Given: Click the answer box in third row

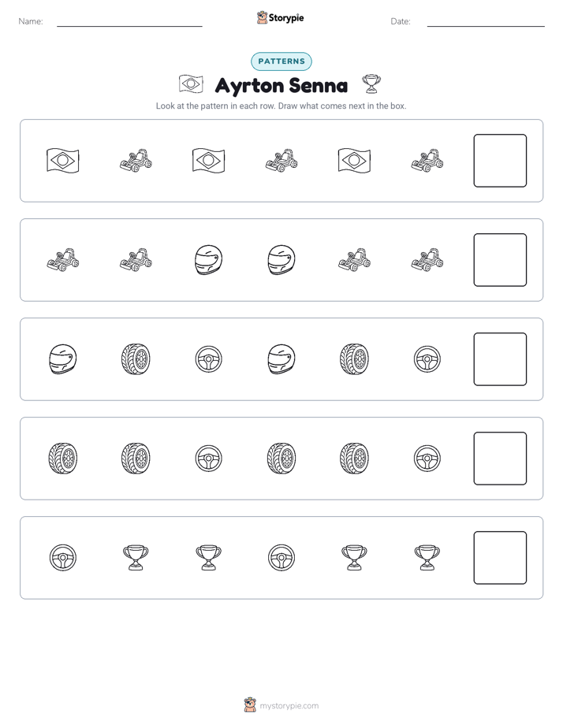Looking at the screenshot, I should coord(500,359).
